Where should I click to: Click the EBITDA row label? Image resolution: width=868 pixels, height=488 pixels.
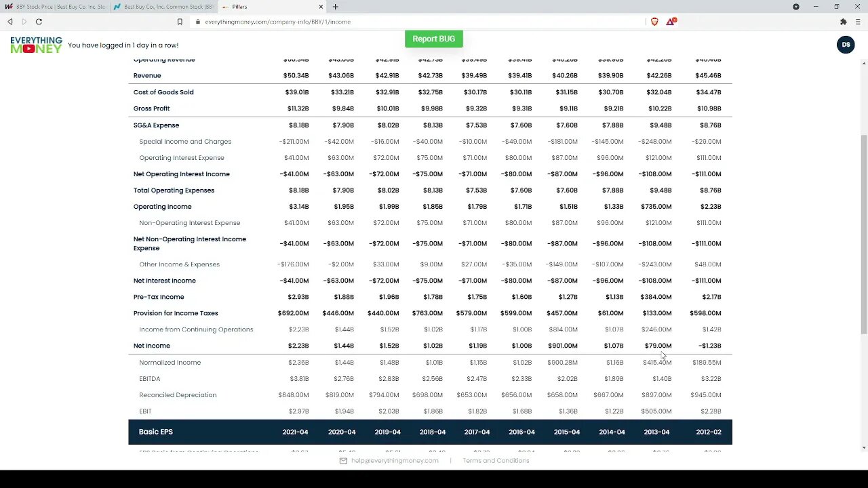coord(150,379)
